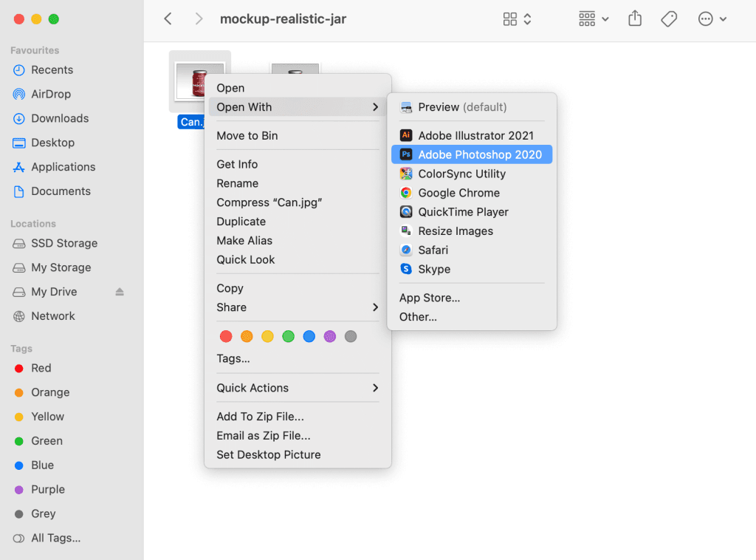Choose Compress "Can.jpg"
The height and width of the screenshot is (560, 756).
point(298,202)
